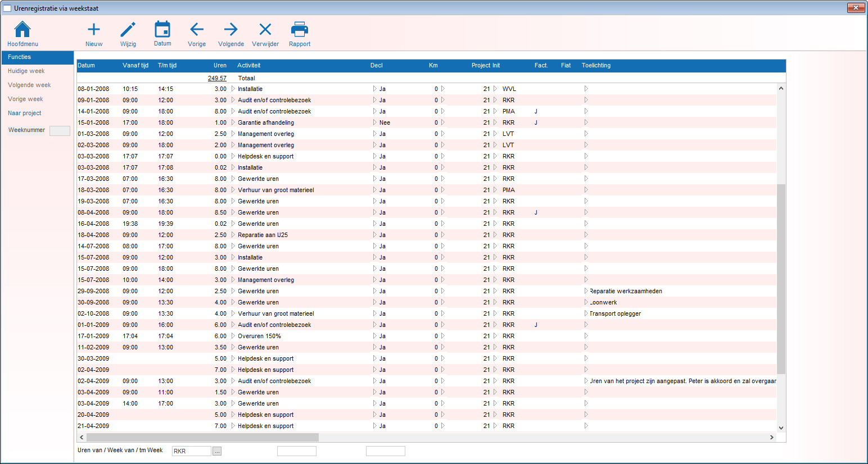Select Verhuur van groot materieel on 18-03-2008
This screenshot has height=464, width=868.
(x=276, y=190)
